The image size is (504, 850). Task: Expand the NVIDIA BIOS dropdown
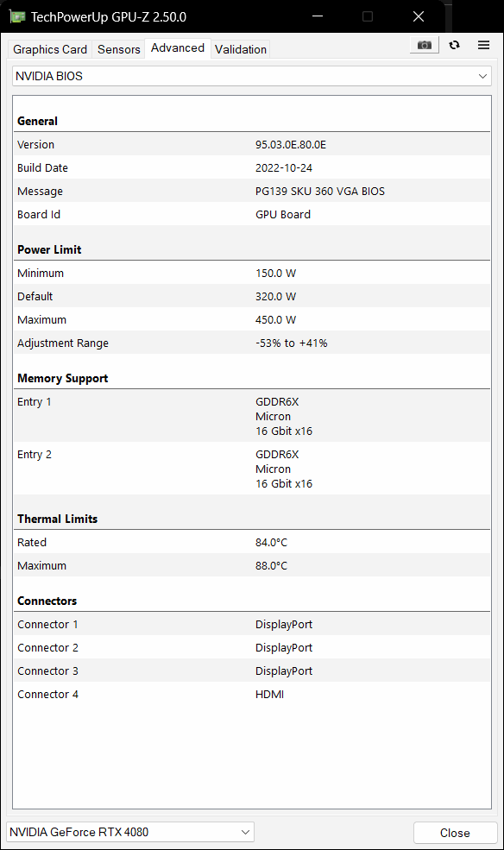[x=252, y=76]
